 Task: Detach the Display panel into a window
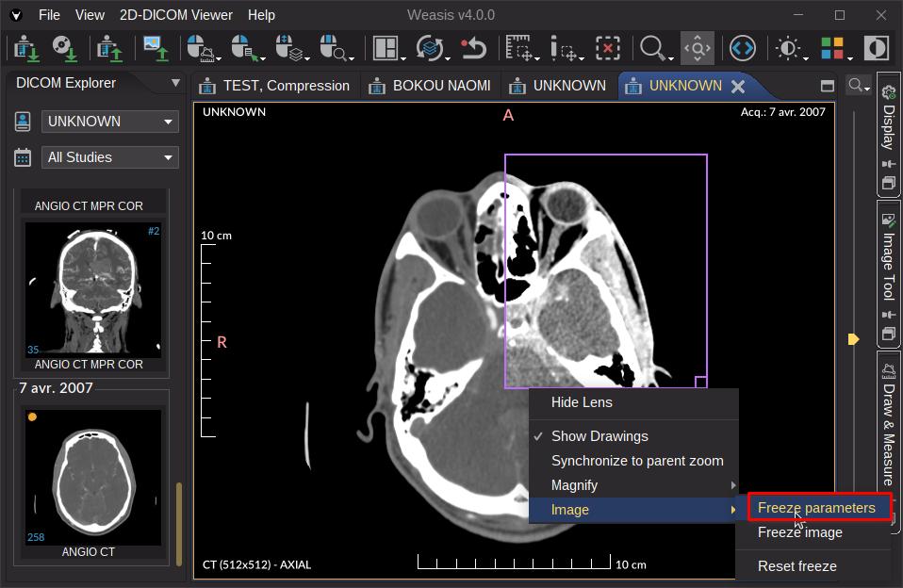tap(889, 183)
